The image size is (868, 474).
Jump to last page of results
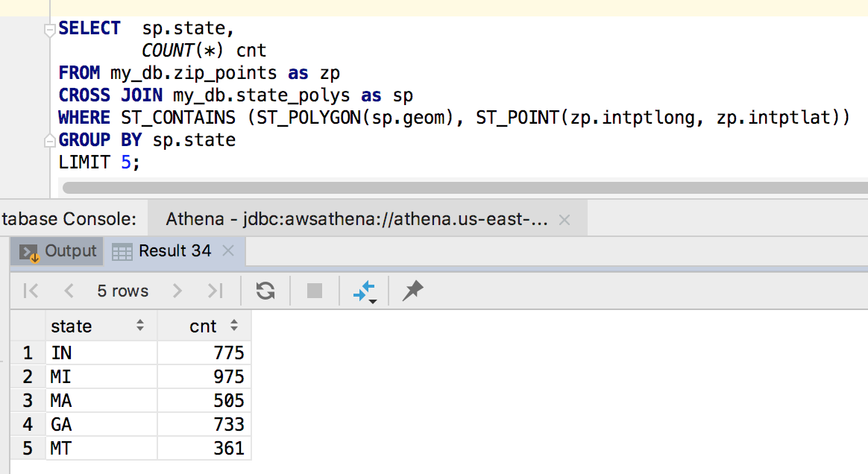[x=215, y=291]
